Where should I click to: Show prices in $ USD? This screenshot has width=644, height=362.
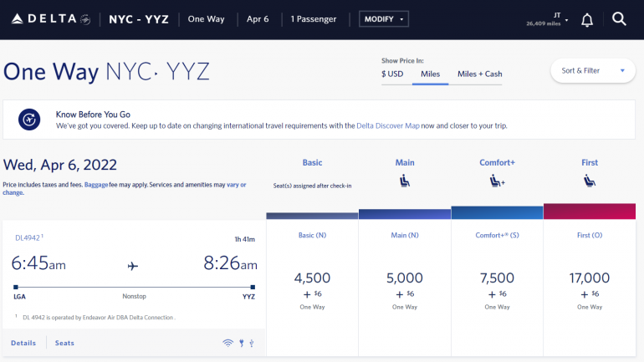pos(392,74)
